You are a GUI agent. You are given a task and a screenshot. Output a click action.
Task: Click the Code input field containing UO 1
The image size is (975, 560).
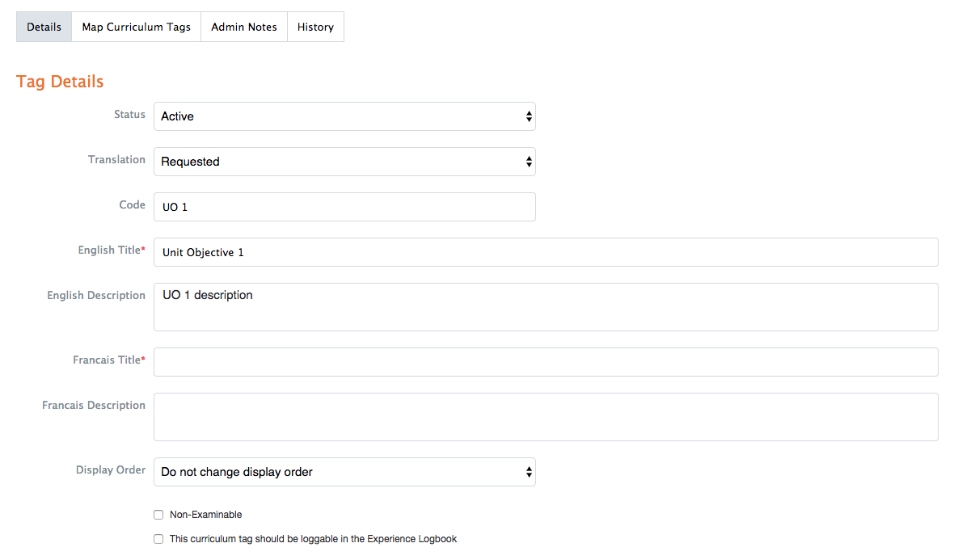344,207
